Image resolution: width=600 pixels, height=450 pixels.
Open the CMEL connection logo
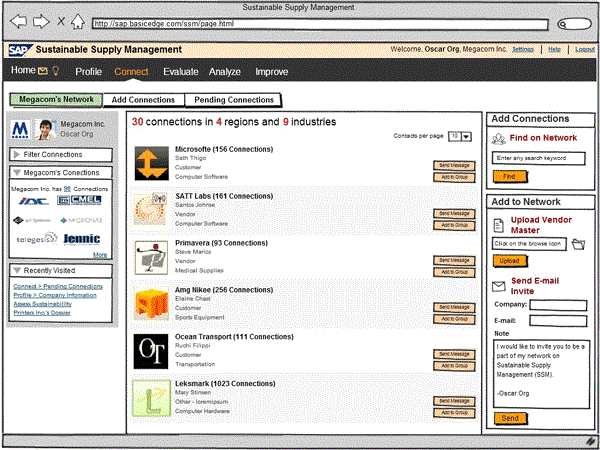point(79,200)
